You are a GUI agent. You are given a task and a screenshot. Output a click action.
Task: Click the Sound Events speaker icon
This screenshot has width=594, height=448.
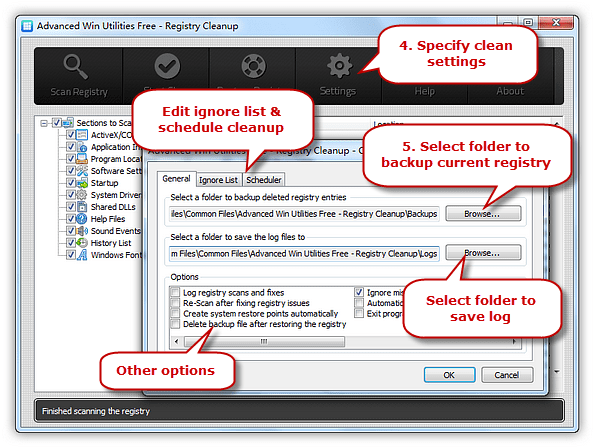(x=82, y=231)
